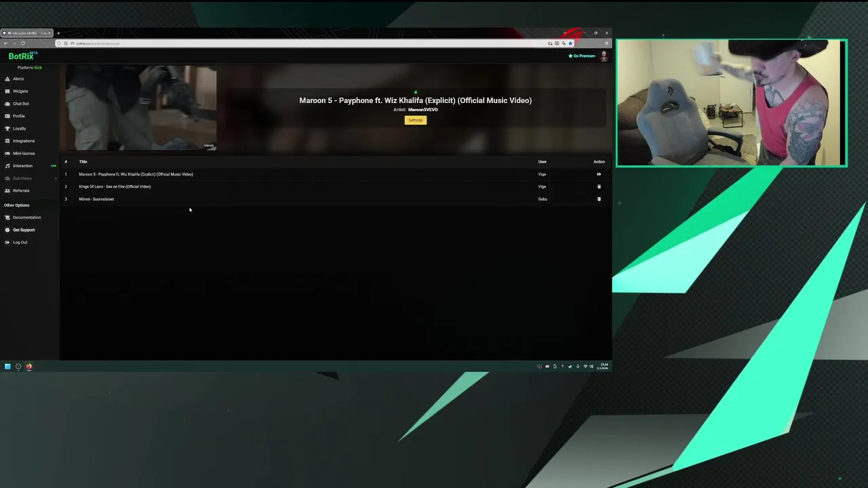Viewport: 868px width, 488px height.
Task: Click the Payphone song title in row 1
Action: 136,174
